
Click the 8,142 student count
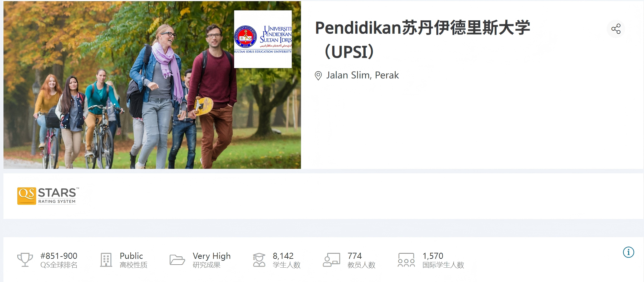point(283,256)
